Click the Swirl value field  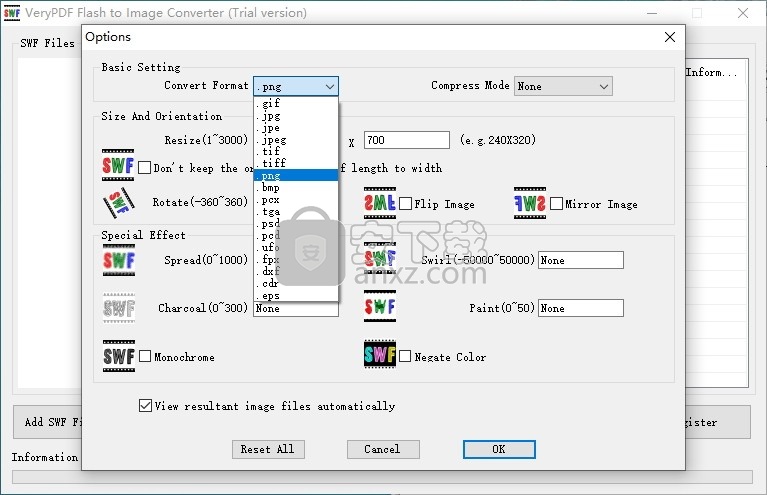(x=581, y=260)
